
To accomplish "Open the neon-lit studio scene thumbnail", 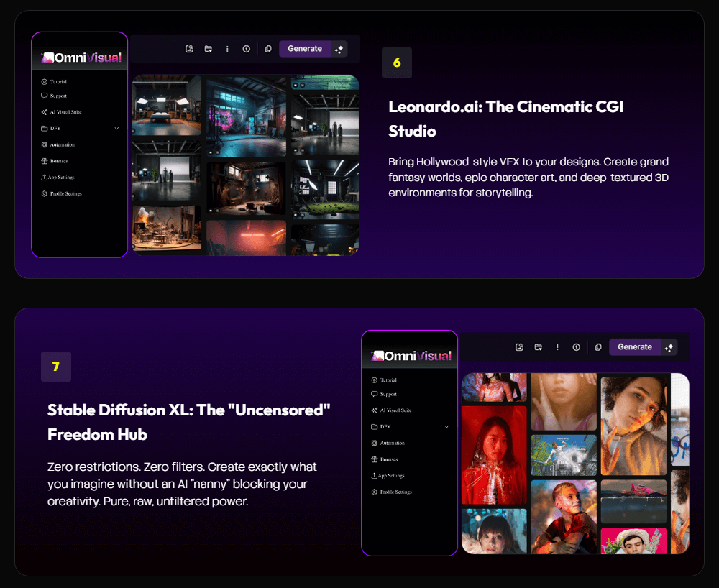I will pos(247,115).
